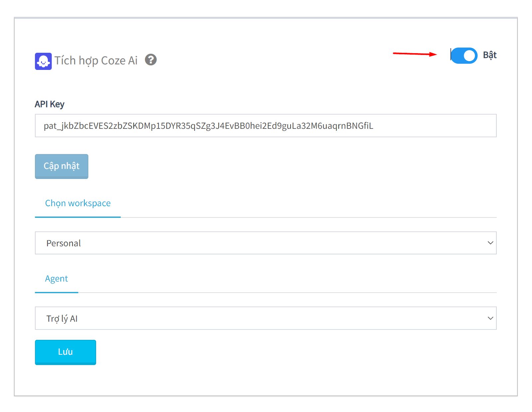Select the Agent tab
The image size is (532, 412).
click(x=57, y=279)
